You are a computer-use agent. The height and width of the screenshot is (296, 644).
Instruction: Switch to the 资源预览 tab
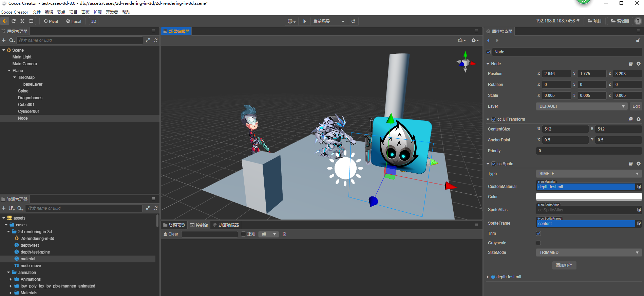174,225
